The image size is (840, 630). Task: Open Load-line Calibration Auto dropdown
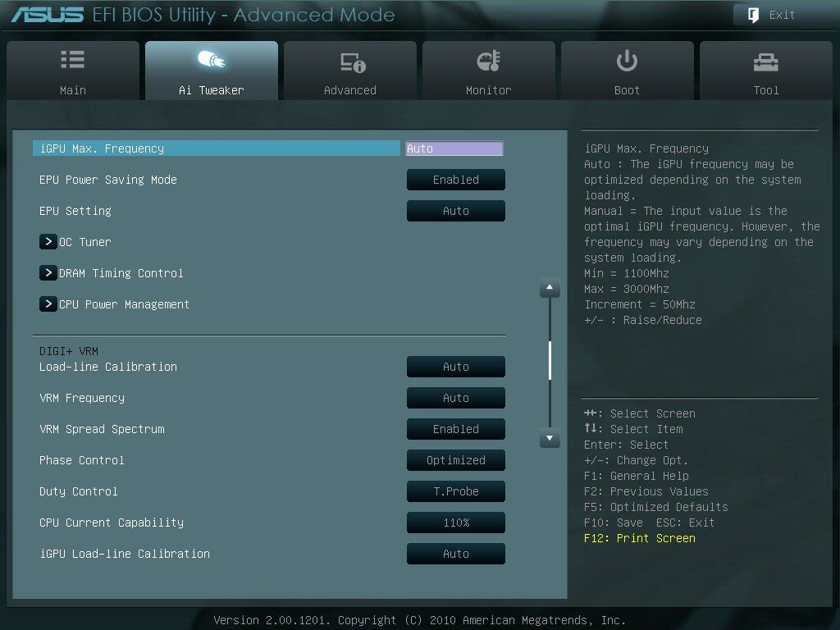[456, 367]
